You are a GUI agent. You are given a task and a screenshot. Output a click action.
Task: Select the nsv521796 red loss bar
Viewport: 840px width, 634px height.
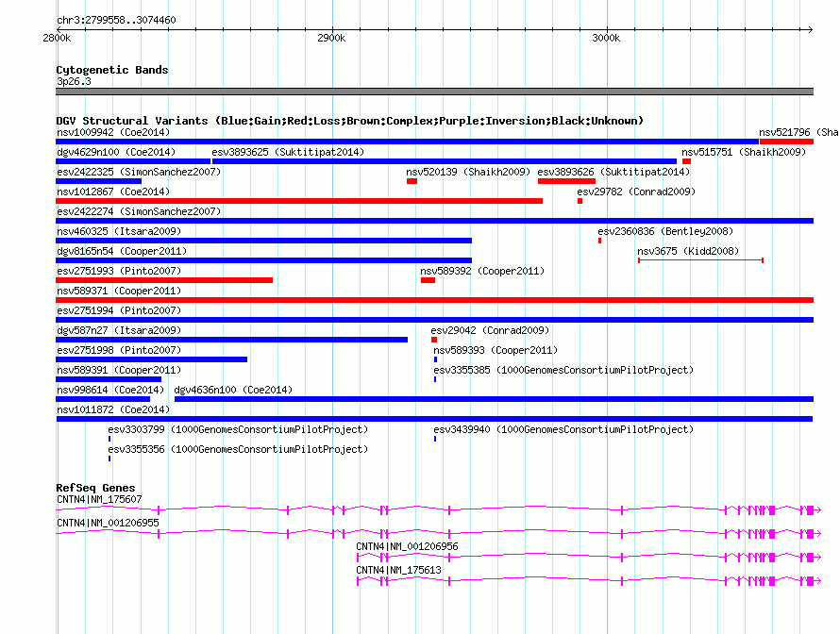click(786, 142)
